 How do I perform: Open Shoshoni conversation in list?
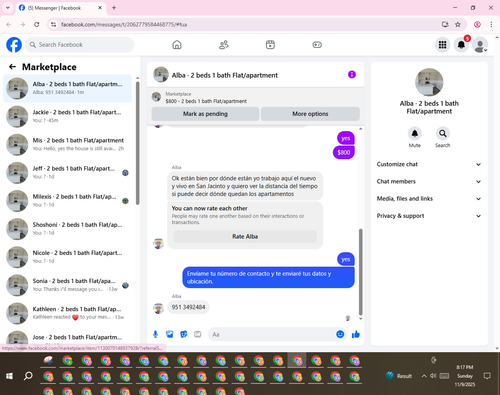tap(67, 229)
